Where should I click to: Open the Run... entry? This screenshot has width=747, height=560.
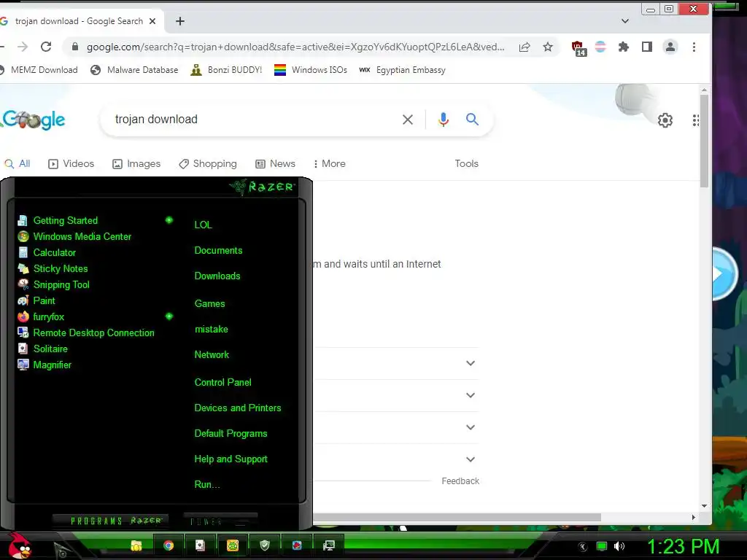tap(206, 485)
